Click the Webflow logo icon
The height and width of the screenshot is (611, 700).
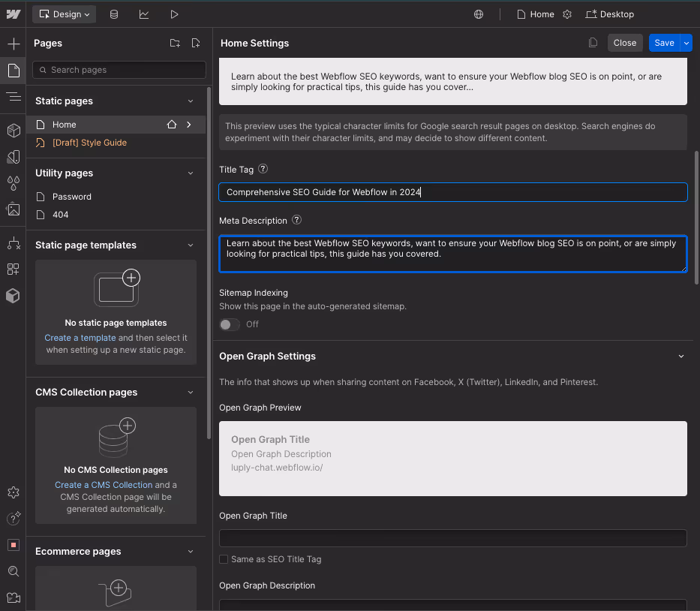14,14
